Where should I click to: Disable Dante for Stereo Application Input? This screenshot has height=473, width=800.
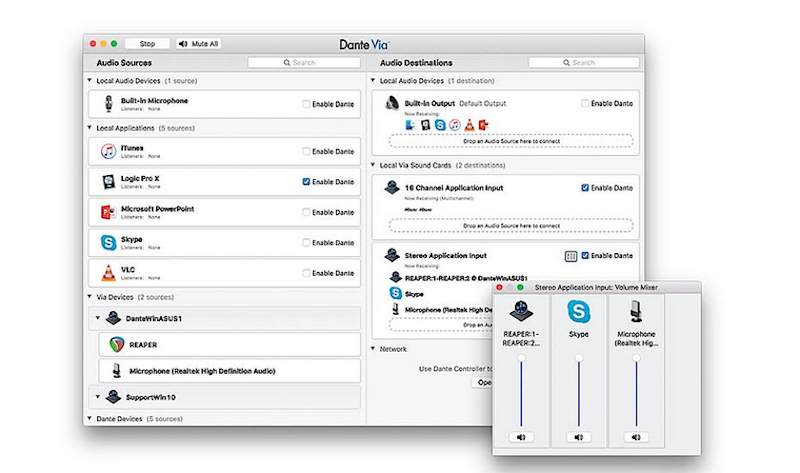(585, 255)
